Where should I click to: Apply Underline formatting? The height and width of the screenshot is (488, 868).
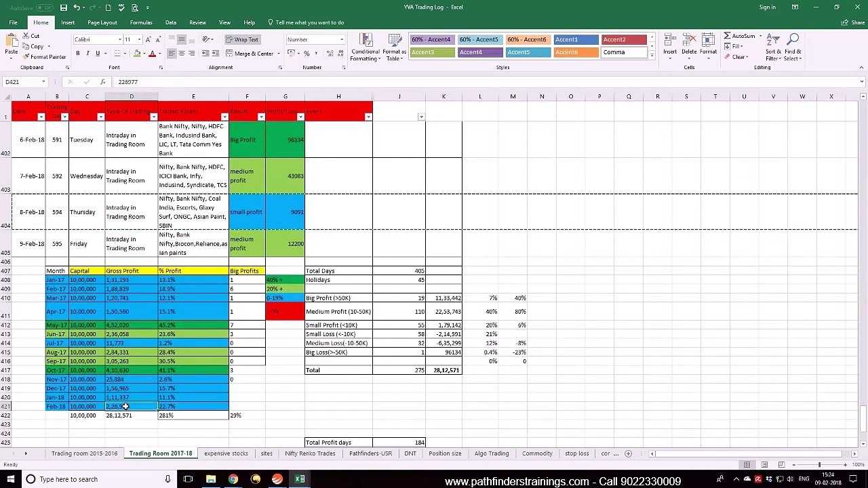click(x=98, y=54)
